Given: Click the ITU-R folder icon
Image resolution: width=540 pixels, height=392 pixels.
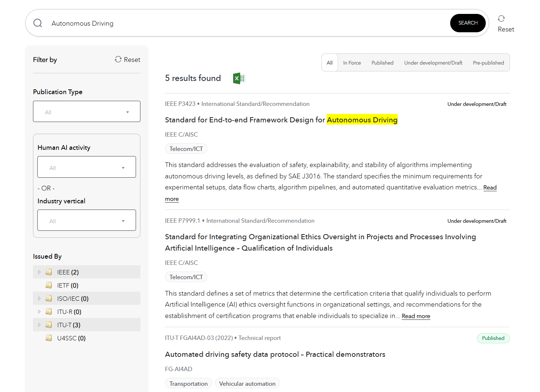Looking at the screenshot, I should click(49, 312).
